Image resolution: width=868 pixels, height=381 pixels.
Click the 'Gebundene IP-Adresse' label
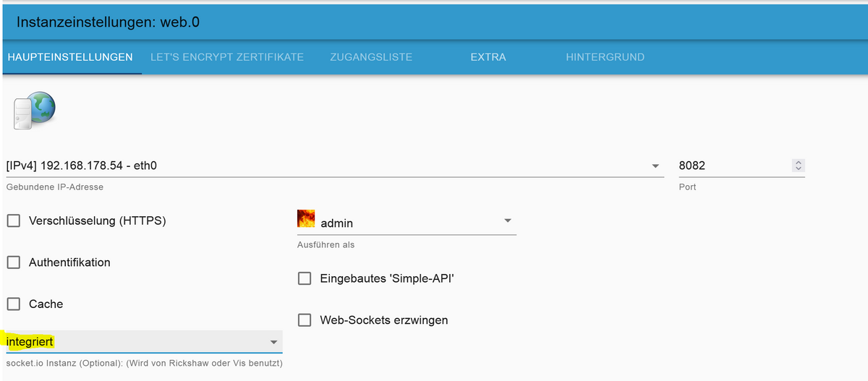coord(55,187)
